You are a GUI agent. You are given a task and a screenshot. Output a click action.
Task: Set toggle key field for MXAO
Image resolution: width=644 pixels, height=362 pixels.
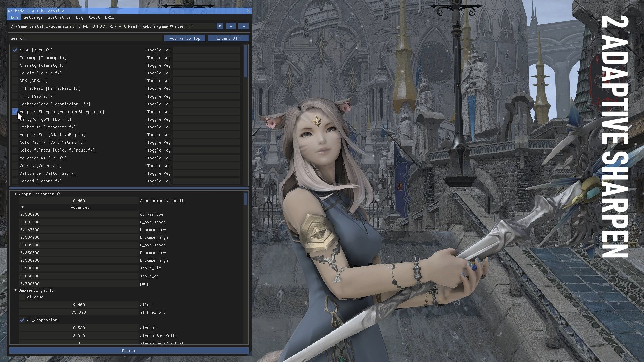click(207, 50)
